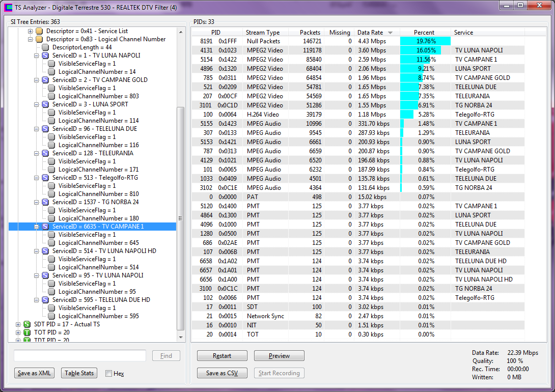Click the folder icon of Descriptor 0x41 Service List
The height and width of the screenshot is (392, 555).
(39, 31)
